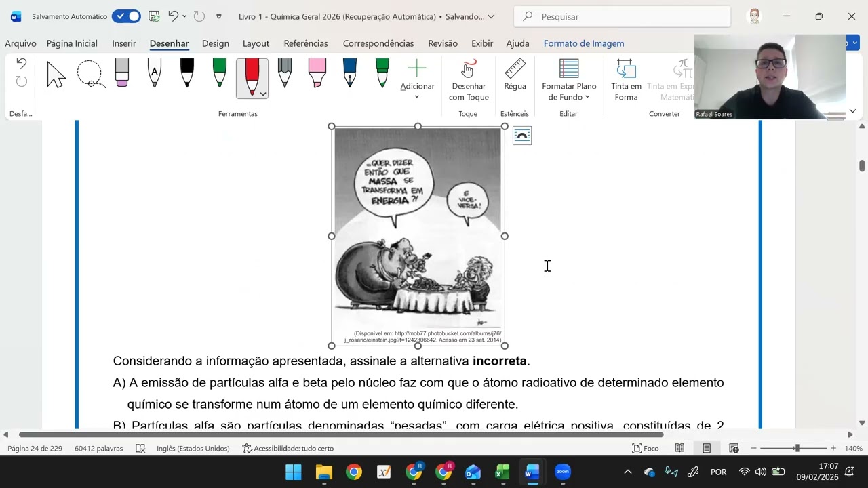Open the Ajuda tab

click(517, 43)
